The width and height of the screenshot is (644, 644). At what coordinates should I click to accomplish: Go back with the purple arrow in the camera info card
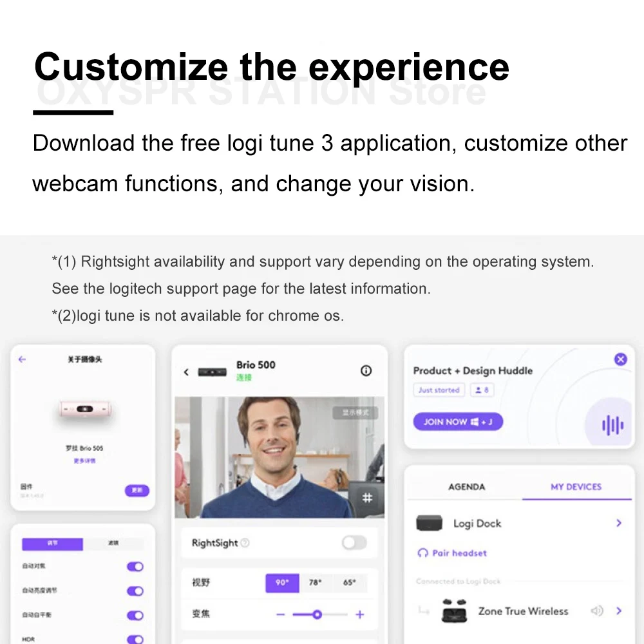22,359
